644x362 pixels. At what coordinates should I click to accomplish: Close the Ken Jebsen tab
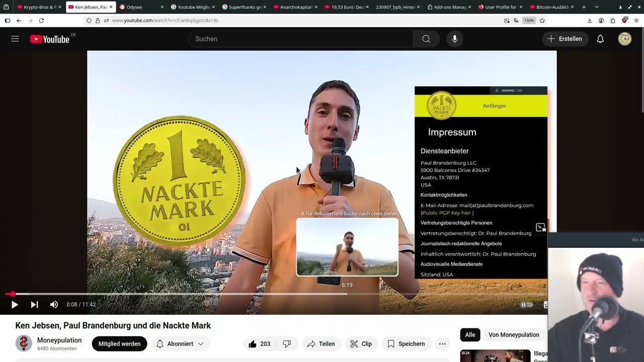coord(111,7)
